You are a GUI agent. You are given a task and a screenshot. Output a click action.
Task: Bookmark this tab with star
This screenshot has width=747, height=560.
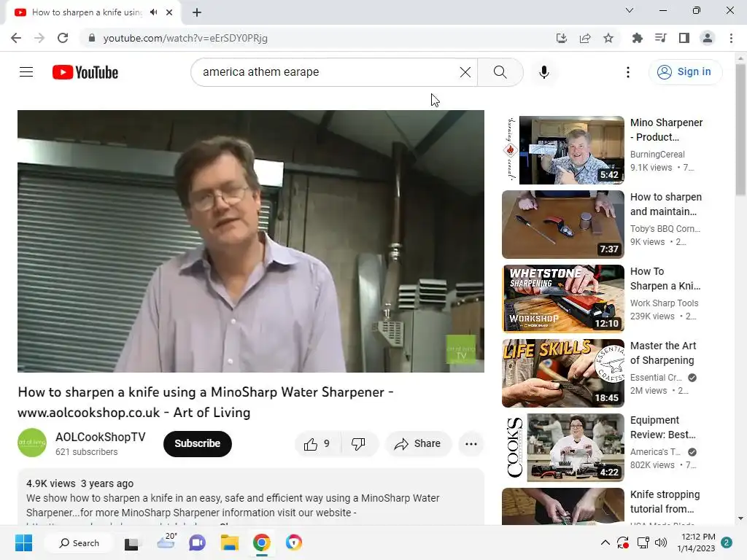coord(608,38)
